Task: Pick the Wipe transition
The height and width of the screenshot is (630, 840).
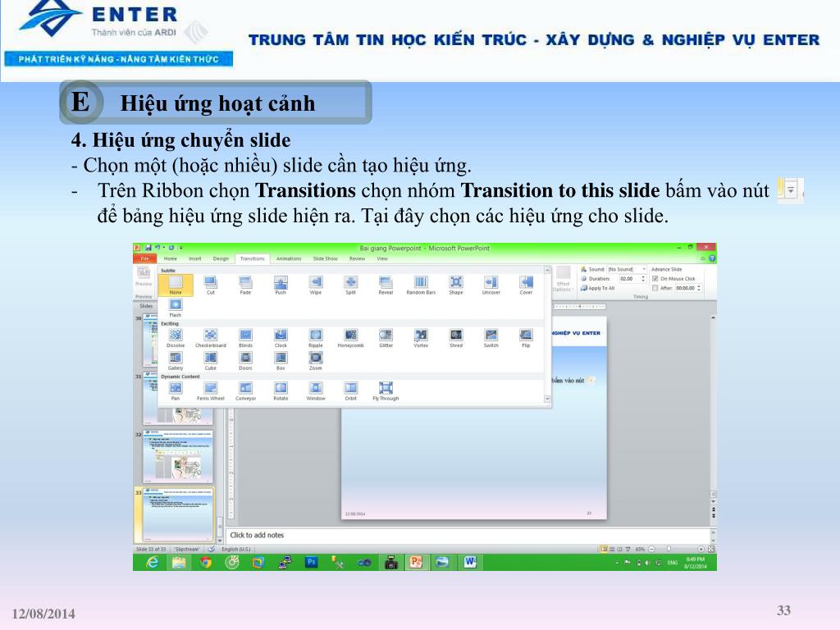Action: coord(316,285)
